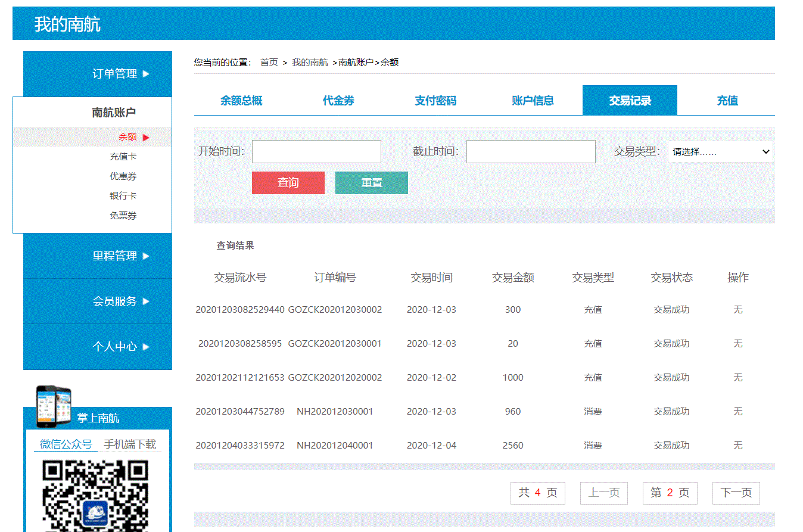Click 我的南航 breadcrumb link
Image resolution: width=803 pixels, height=532 pixels.
point(310,63)
